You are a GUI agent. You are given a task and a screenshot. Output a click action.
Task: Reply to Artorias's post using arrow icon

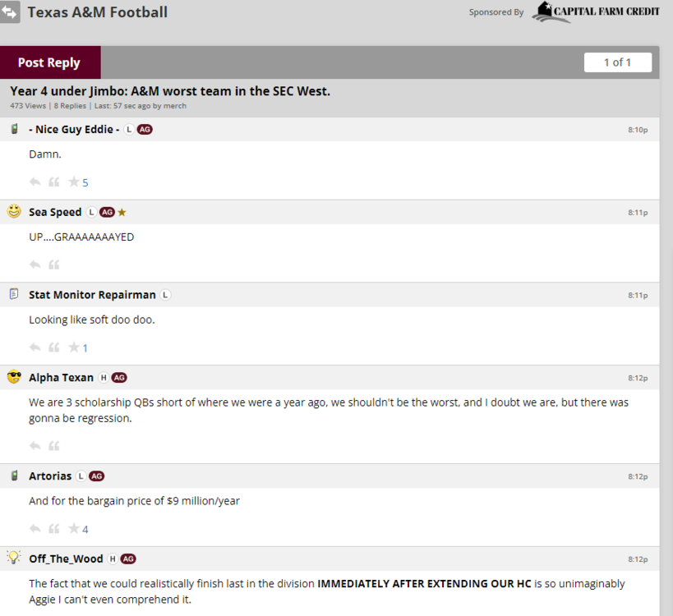35,529
